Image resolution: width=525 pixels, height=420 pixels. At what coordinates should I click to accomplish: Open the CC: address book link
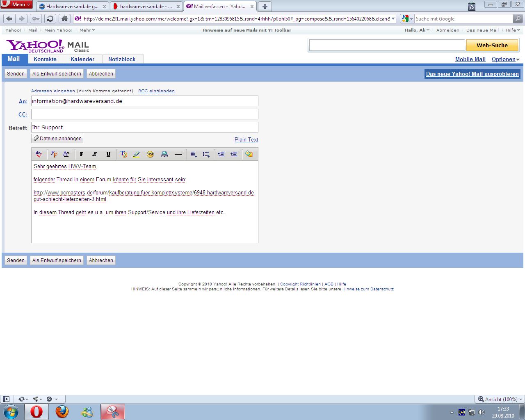coord(23,114)
